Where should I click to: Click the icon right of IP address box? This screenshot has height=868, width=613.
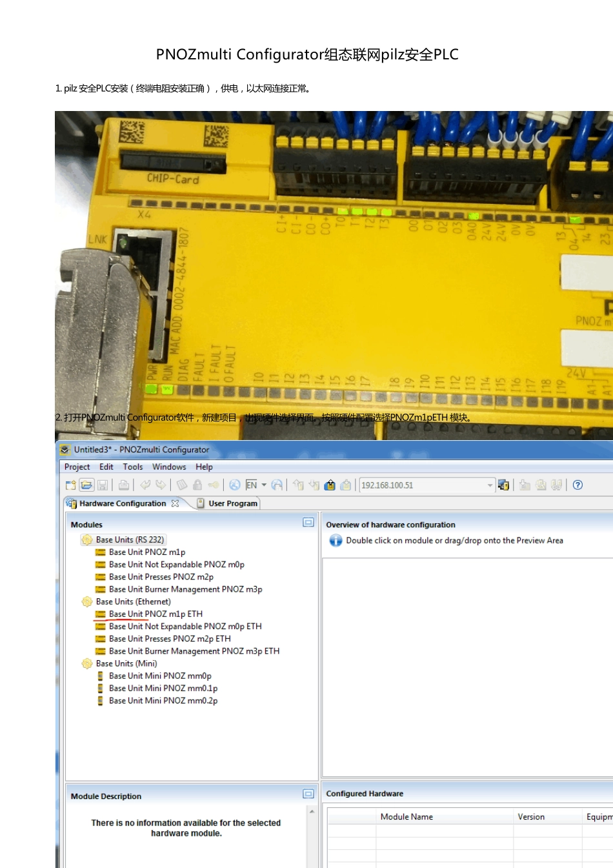pyautogui.click(x=504, y=485)
